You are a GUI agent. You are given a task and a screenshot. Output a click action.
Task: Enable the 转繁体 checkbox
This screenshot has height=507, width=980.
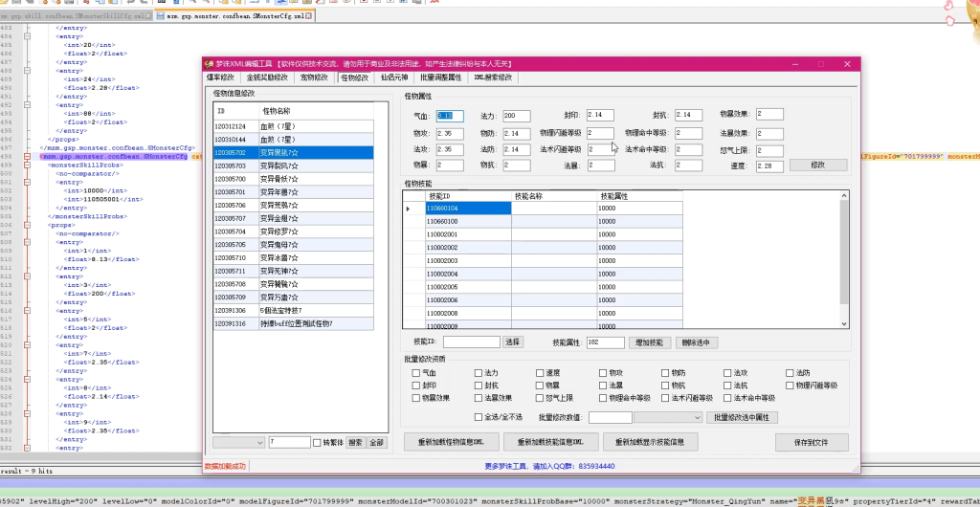click(318, 442)
